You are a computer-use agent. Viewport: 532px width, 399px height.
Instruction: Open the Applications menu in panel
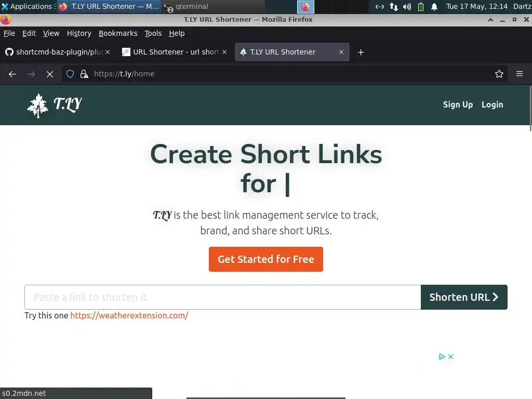coord(28,6)
